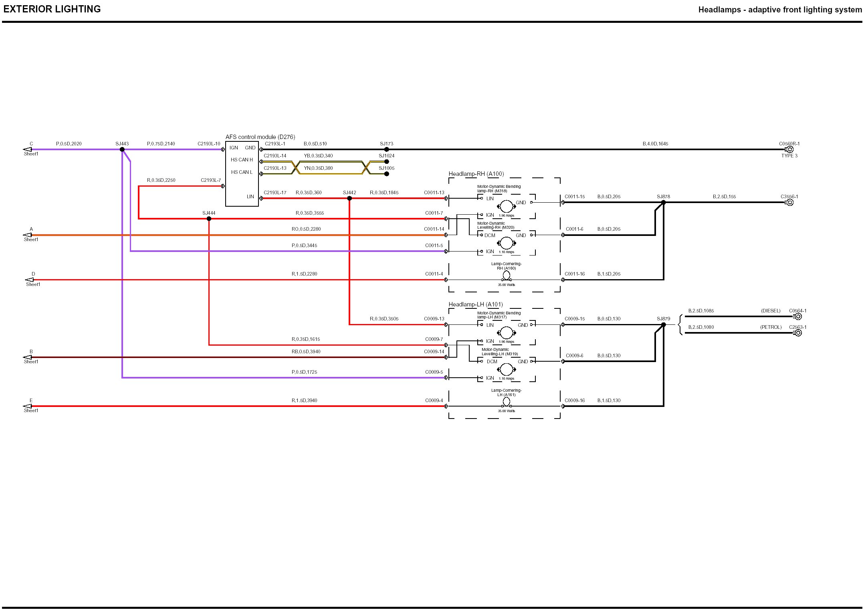Click the C0564-1 diesel ground eyelet symbol
Image resolution: width=868 pixels, height=616 pixels.
point(798,316)
